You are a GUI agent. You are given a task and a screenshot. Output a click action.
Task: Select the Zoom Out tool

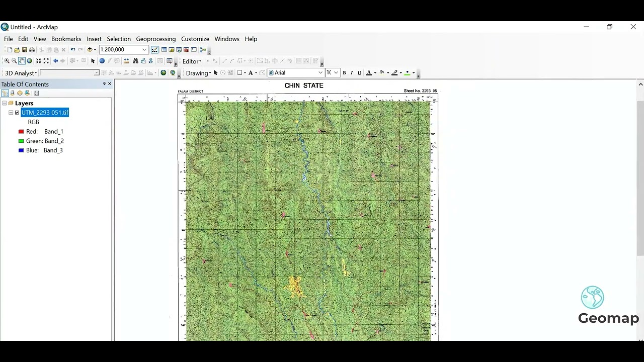click(14, 61)
